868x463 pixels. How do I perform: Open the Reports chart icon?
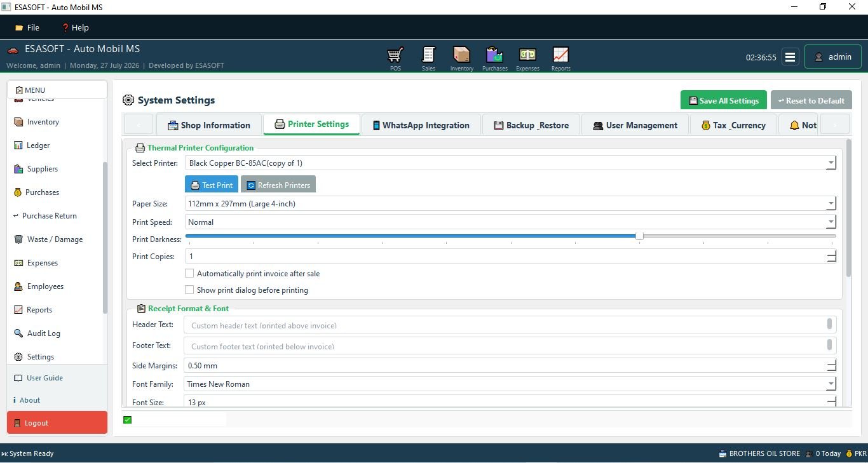(560, 55)
